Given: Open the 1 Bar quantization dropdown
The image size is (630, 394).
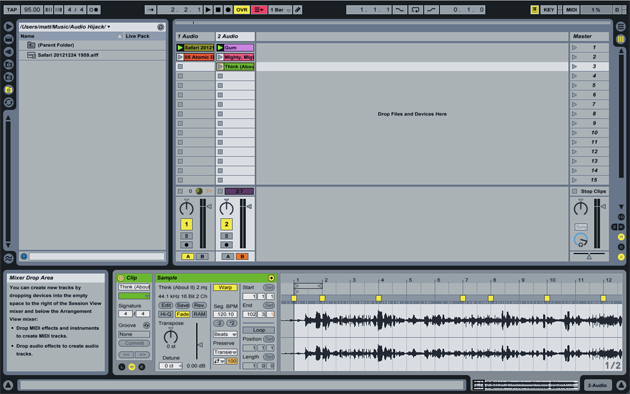Looking at the screenshot, I should click(280, 10).
